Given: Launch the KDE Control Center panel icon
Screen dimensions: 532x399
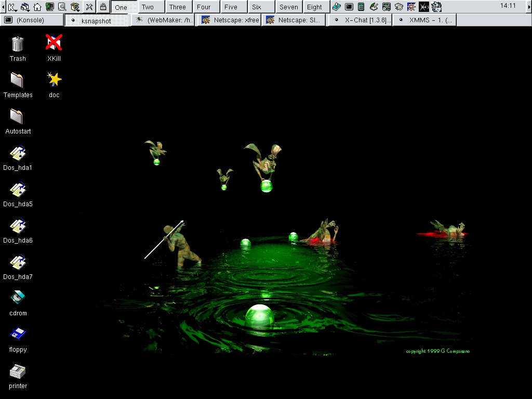Looking at the screenshot, I should click(x=50, y=6).
